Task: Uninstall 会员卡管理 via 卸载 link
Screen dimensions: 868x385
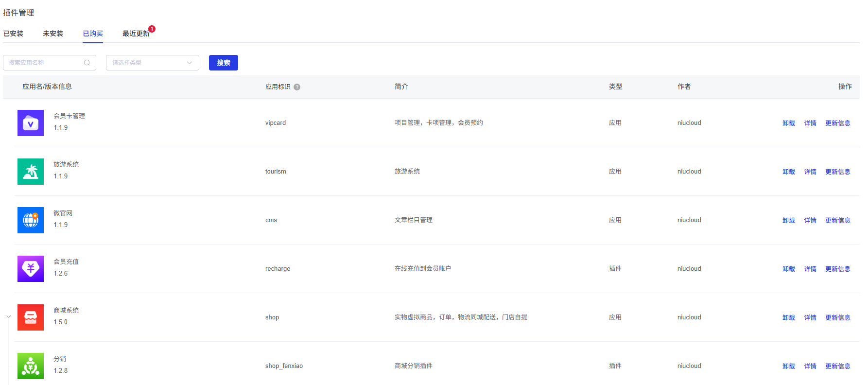Action: tap(788, 123)
